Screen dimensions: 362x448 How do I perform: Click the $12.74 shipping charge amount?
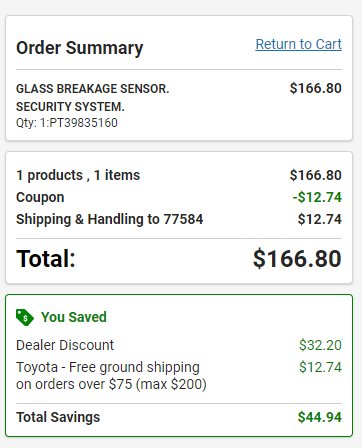pos(320,219)
